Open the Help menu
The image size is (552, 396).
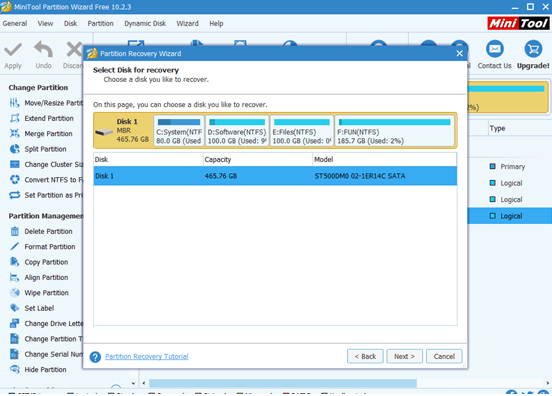216,24
